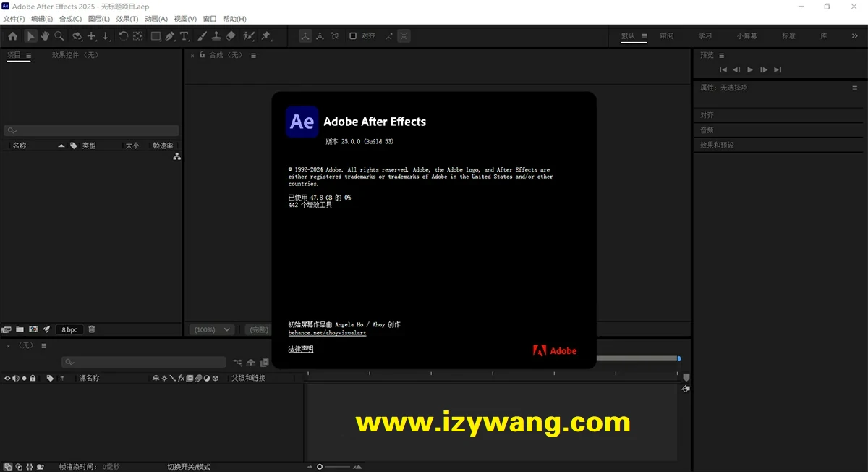Click the 8 bpc color depth button
Viewport: 868px width, 472px height.
coord(69,329)
